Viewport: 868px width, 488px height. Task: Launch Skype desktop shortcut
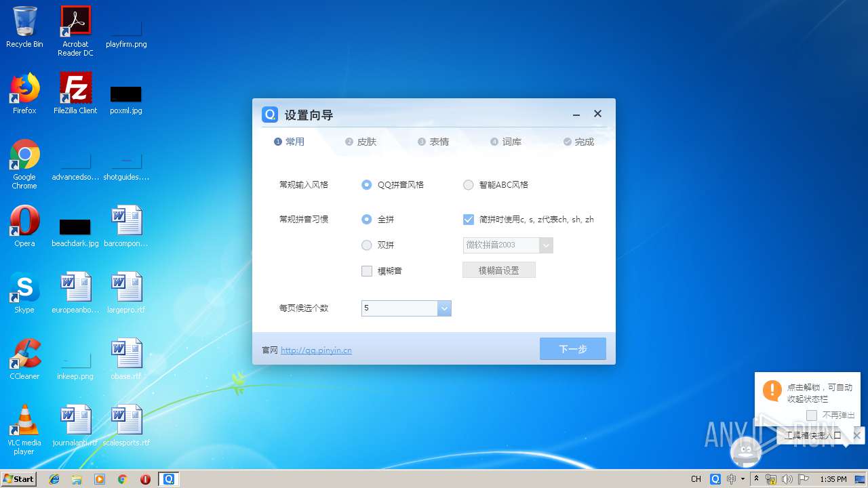(24, 293)
